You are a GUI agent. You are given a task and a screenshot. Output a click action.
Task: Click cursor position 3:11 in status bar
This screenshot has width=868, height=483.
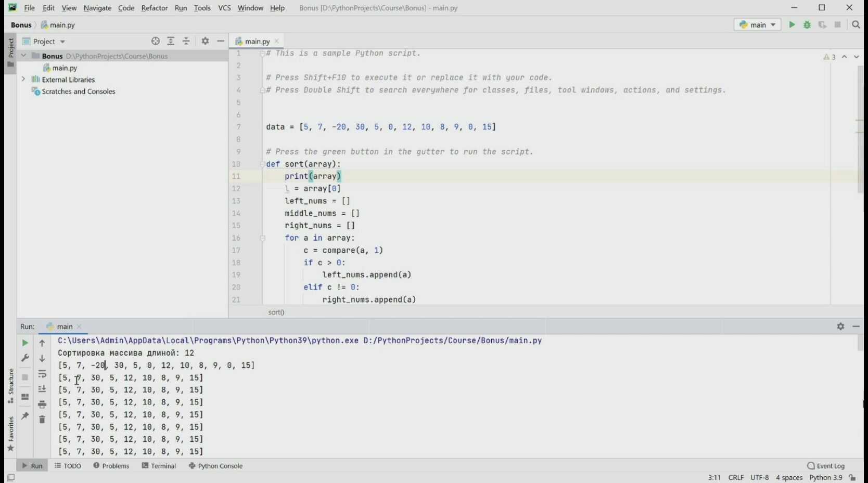pos(714,477)
